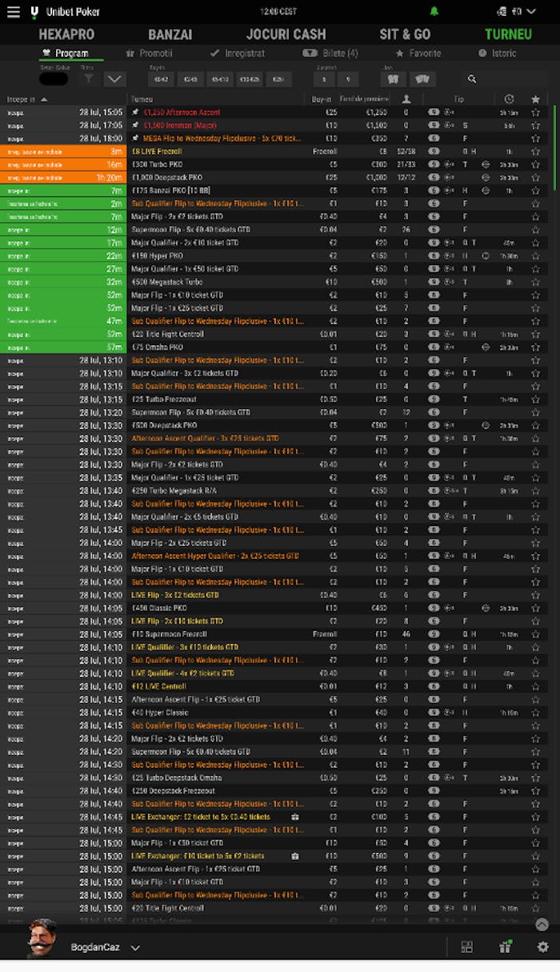Viewport: 560px width, 972px height.
Task: Toggle the 9-player table filter
Action: click(347, 78)
